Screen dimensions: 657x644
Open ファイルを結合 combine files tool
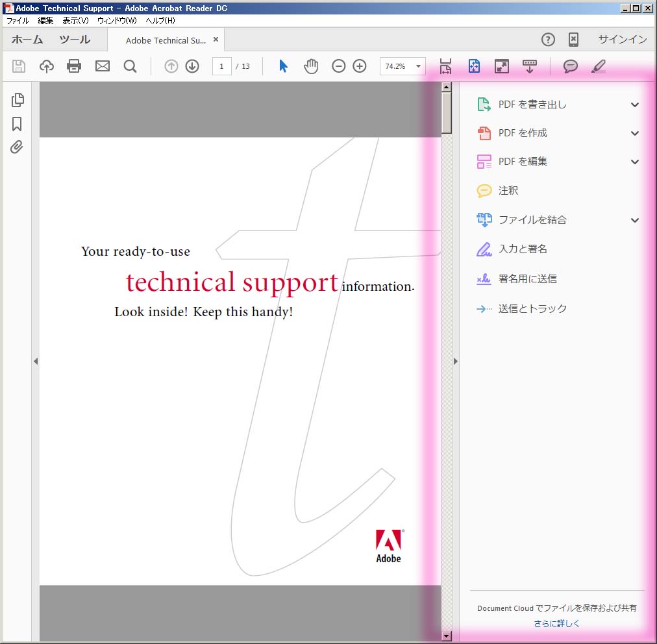click(522, 220)
